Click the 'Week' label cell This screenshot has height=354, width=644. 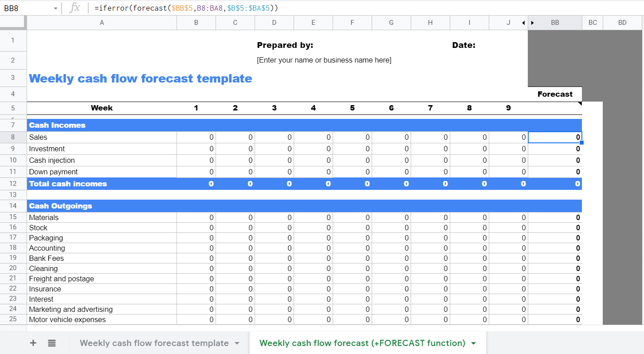tap(102, 108)
